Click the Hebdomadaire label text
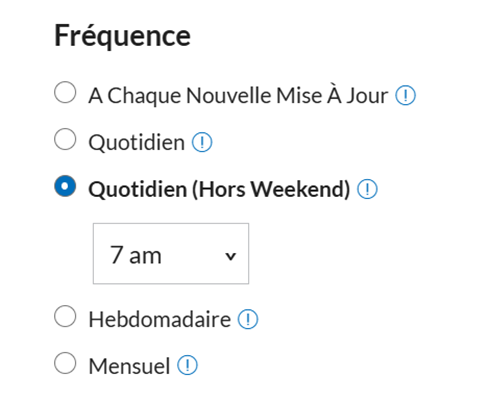This screenshot has height=401, width=489. [160, 319]
